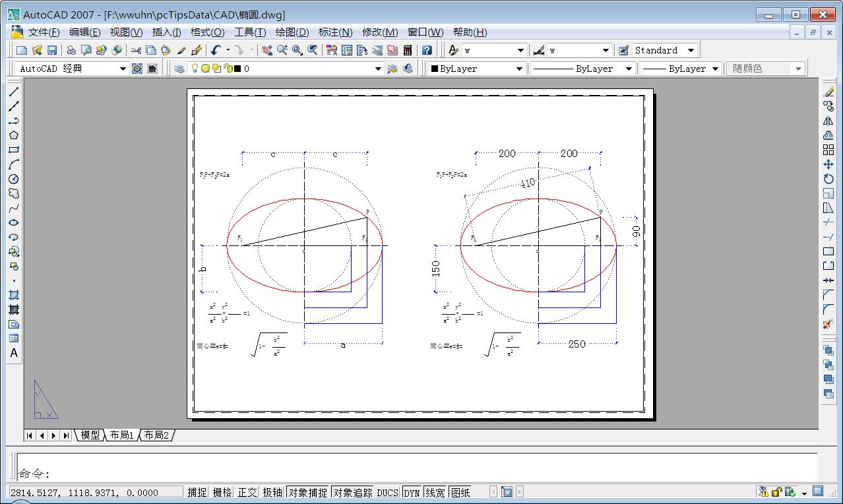Image resolution: width=843 pixels, height=504 pixels.
Task: Select the Rectangle draw tool
Action: click(13, 150)
